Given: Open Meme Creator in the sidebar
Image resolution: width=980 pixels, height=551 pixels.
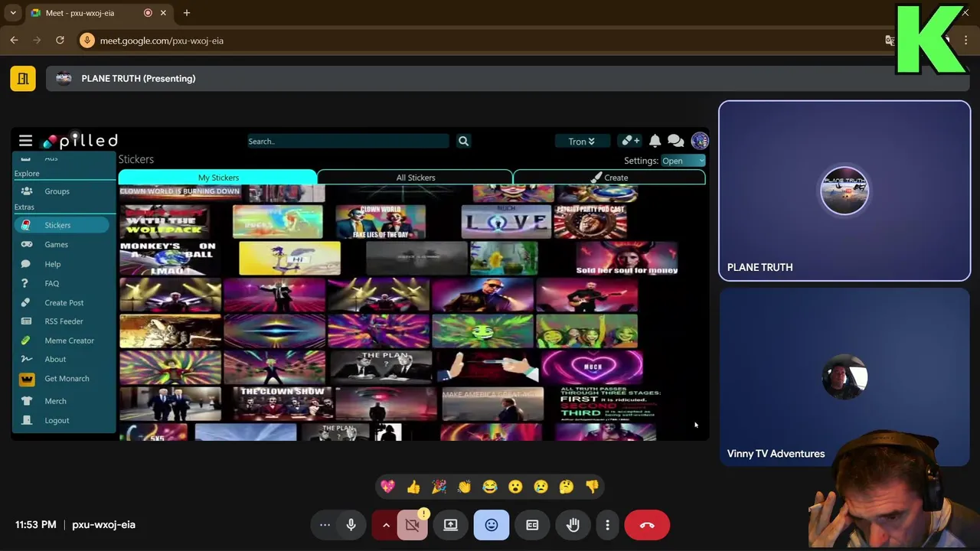Looking at the screenshot, I should [x=69, y=341].
